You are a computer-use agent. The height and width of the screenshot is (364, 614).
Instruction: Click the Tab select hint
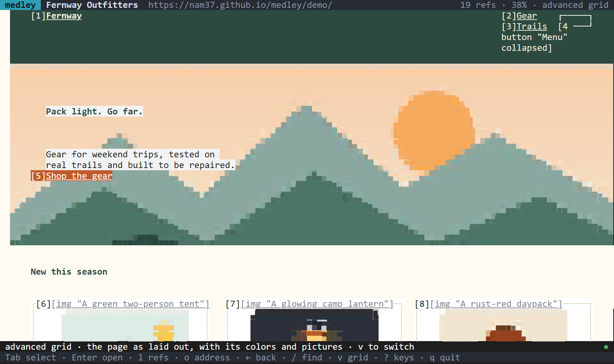[x=31, y=358]
